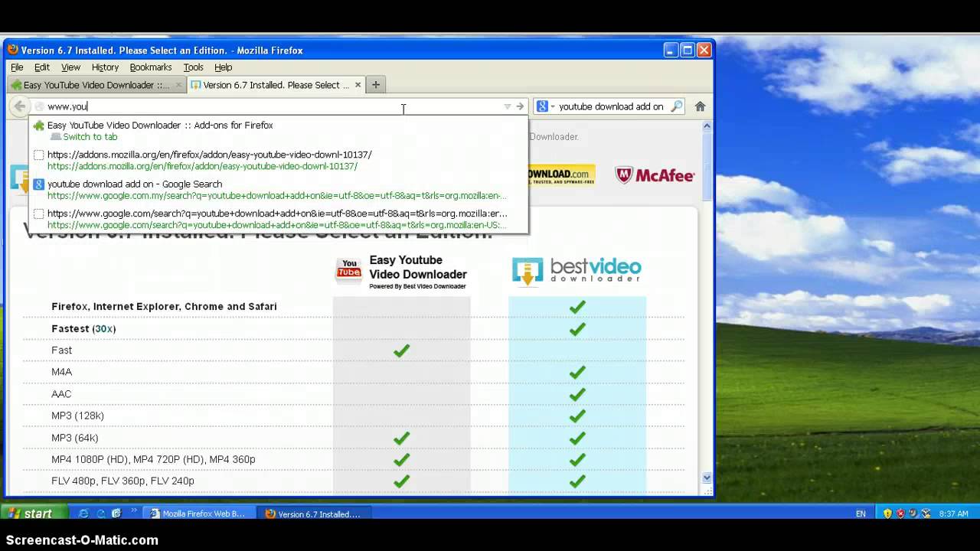This screenshot has width=980, height=551.
Task: Click the 'Fastest (30x)' row label
Action: coord(83,329)
